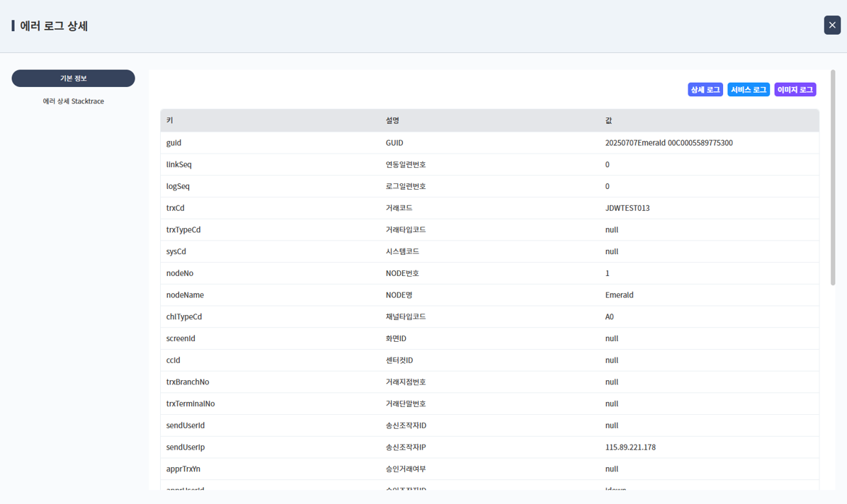Close the 에러 로그 상세 dialog
847x504 pixels.
[x=832, y=25]
